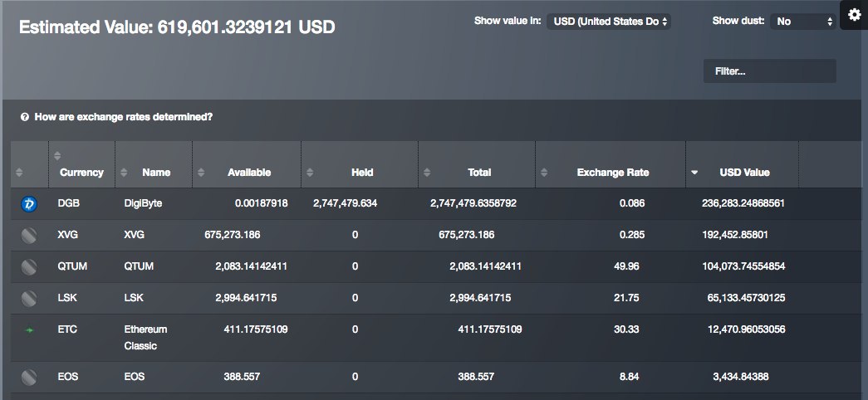Click the EOS coin icon
Viewport: 868px width, 400px height.
29,378
